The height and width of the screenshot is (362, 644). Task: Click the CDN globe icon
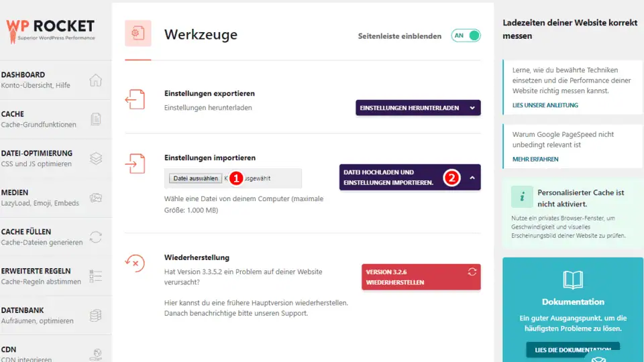tap(97, 354)
